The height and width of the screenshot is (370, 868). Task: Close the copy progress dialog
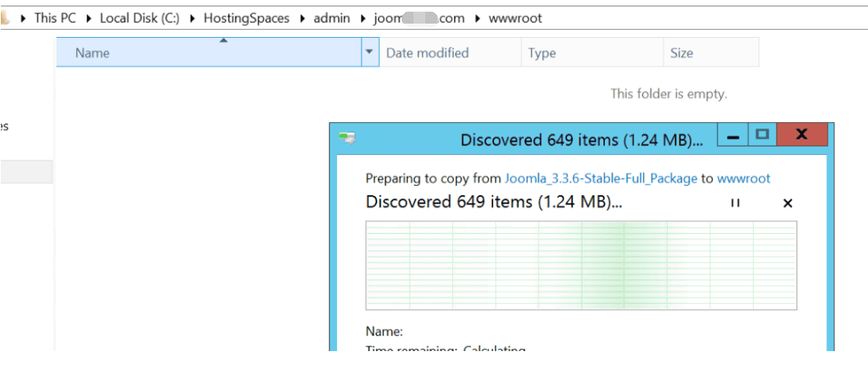(802, 135)
